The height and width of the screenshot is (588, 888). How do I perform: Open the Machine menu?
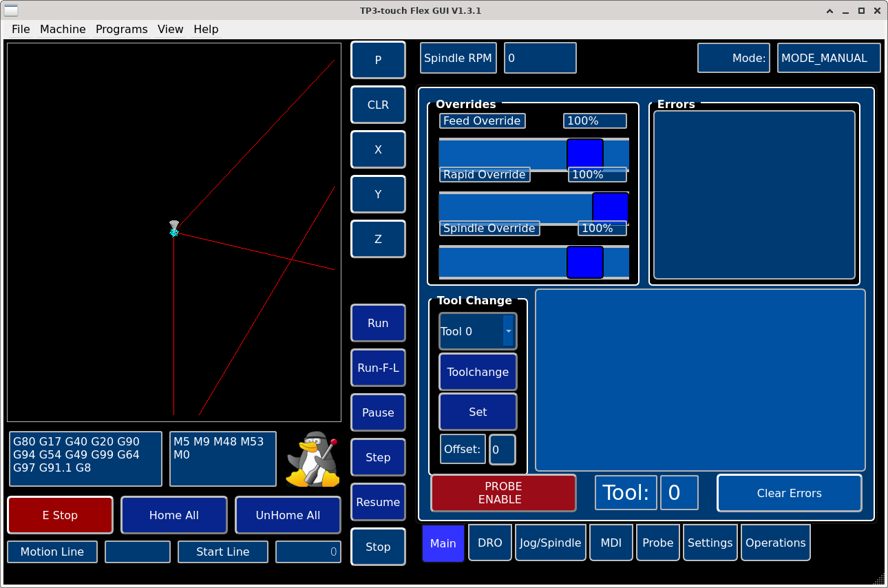(x=63, y=29)
